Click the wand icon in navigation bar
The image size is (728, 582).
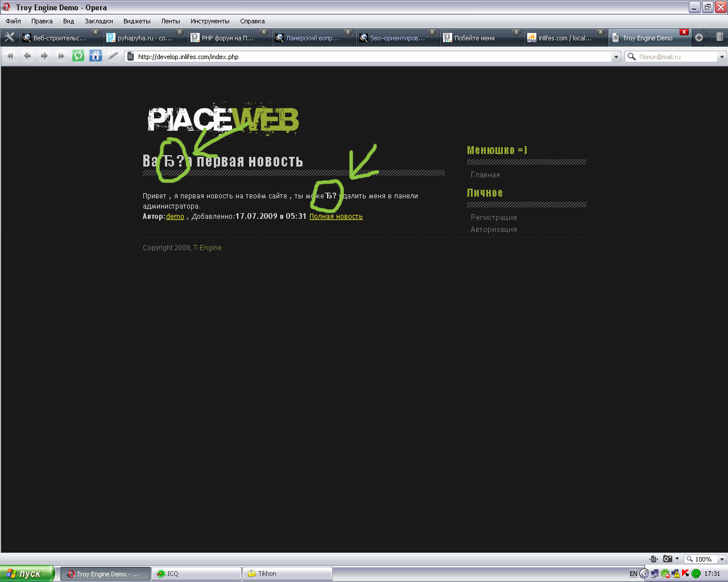[x=113, y=56]
